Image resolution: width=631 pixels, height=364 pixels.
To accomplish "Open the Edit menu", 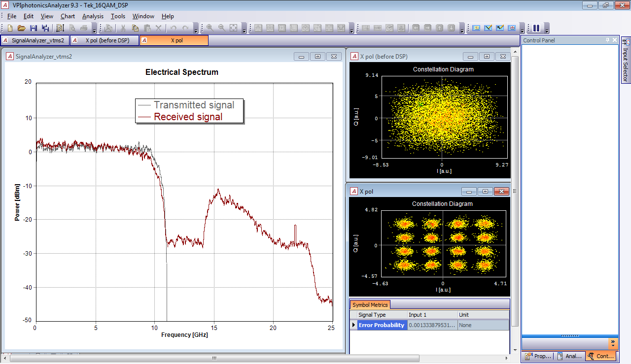I will 29,16.
